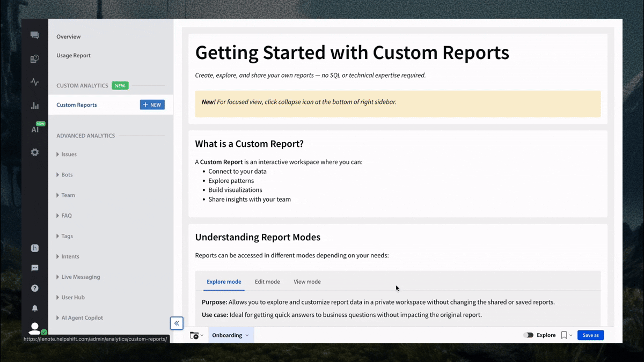Open the Usage Report page

pyautogui.click(x=74, y=56)
